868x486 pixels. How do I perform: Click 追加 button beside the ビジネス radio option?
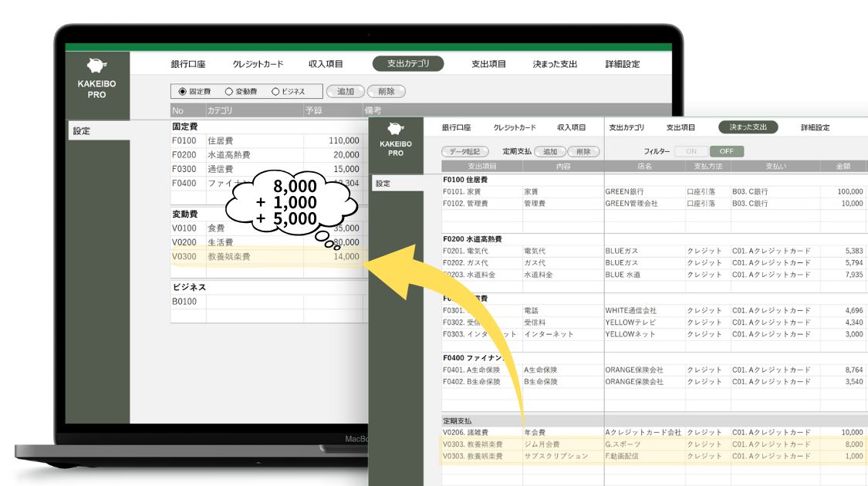coord(345,91)
